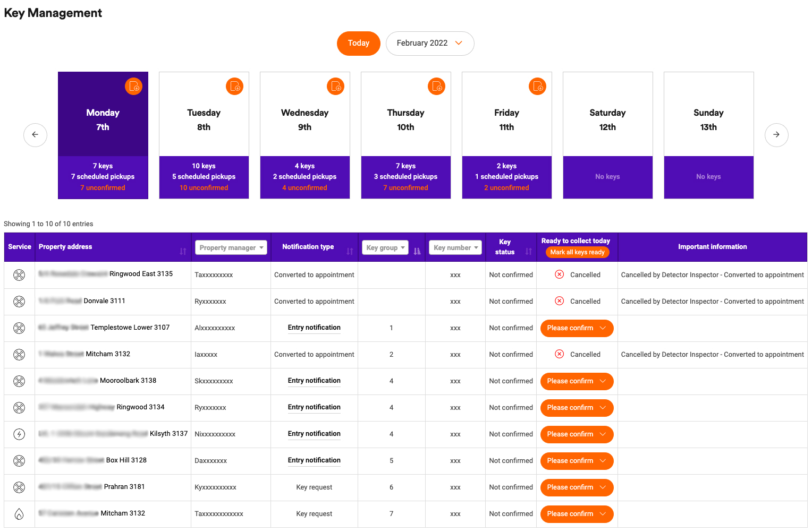
Task: Click the document icon on Friday 11th card
Action: point(538,86)
